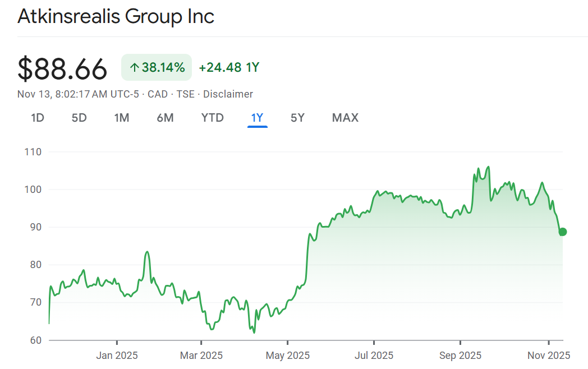Click the green up arrow icon
Viewport: 588px width, 369px height.
(134, 68)
